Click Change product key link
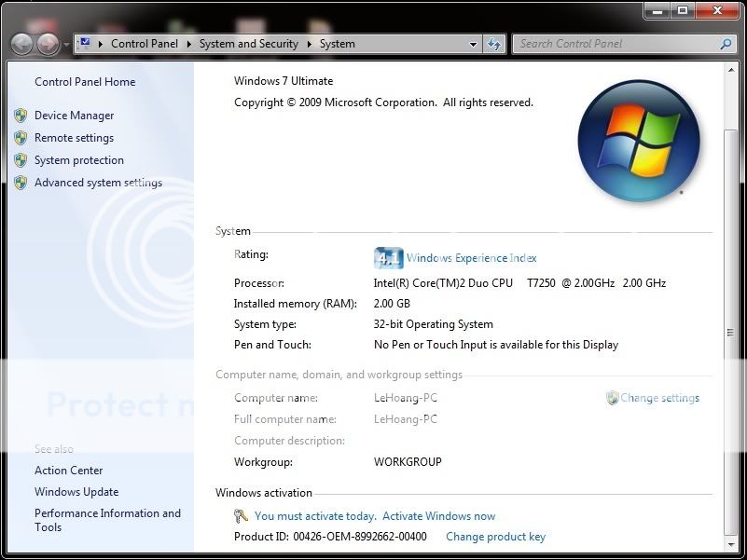747x560 pixels. point(495,537)
